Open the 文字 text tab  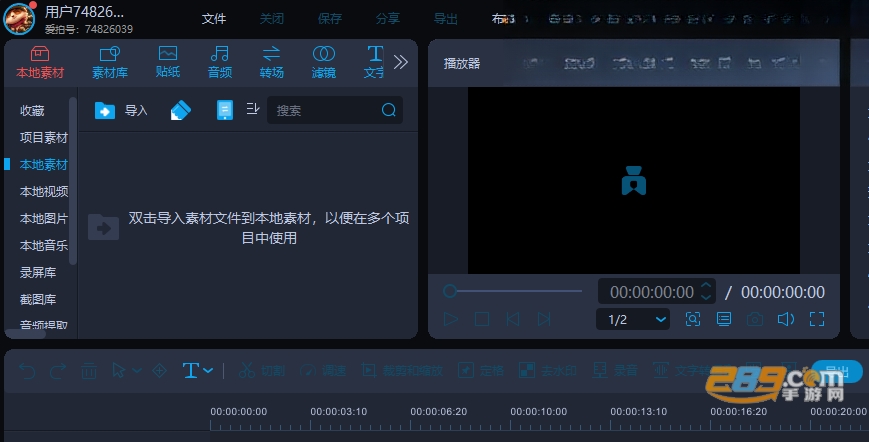coord(374,63)
